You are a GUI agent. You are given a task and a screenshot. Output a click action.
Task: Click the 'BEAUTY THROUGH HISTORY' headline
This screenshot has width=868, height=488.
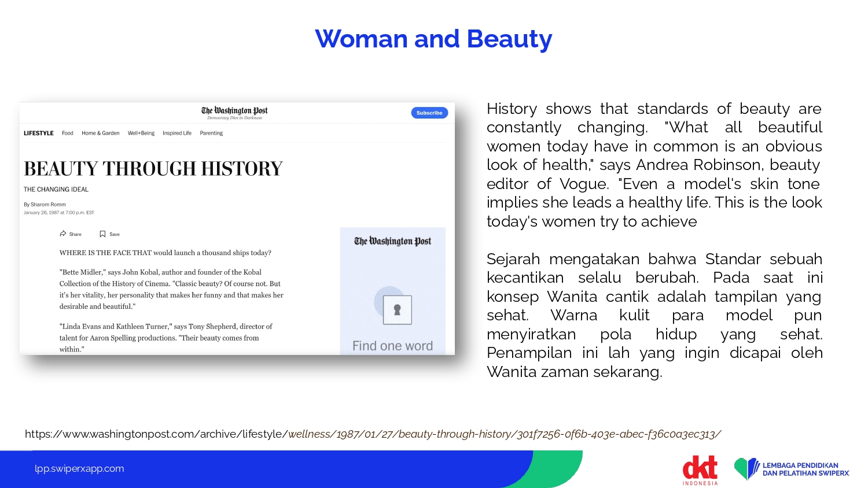click(153, 169)
